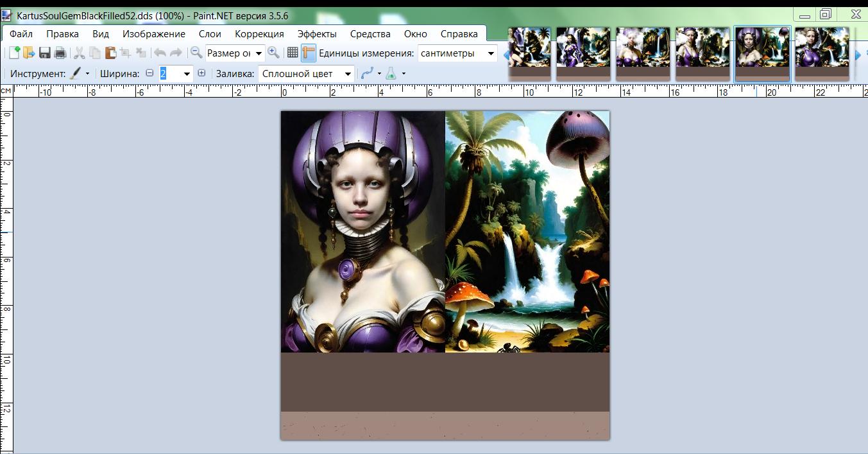The height and width of the screenshot is (454, 868).
Task: Select the first image thumbnail in the strip
Action: point(529,54)
